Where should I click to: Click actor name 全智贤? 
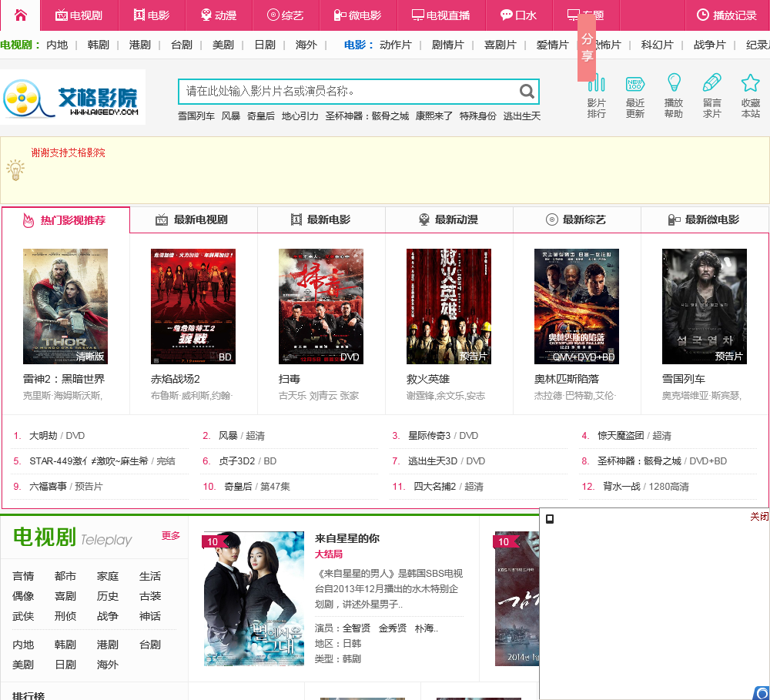pyautogui.click(x=356, y=628)
